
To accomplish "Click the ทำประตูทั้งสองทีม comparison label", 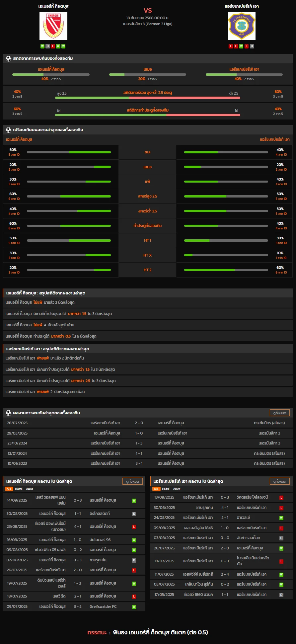I will pos(148,226).
